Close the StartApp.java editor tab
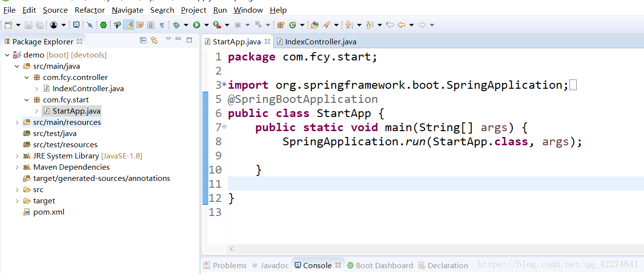This screenshot has height=274, width=644. tap(267, 42)
